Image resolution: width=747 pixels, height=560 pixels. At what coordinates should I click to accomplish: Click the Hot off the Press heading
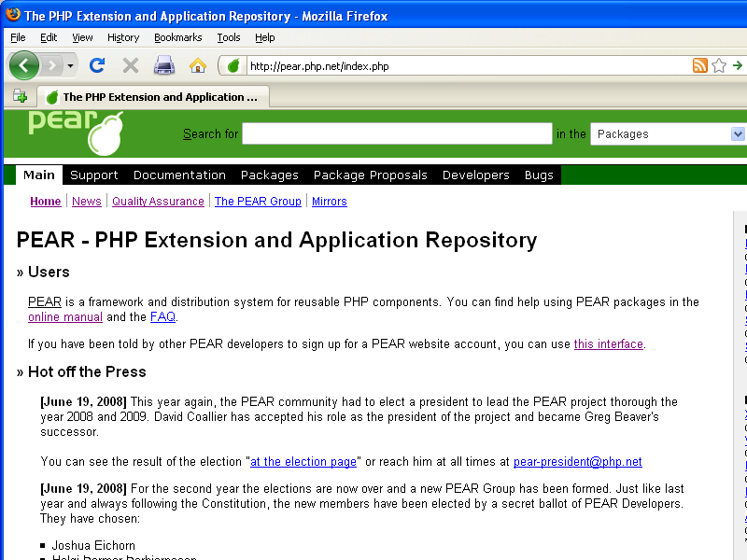[87, 371]
